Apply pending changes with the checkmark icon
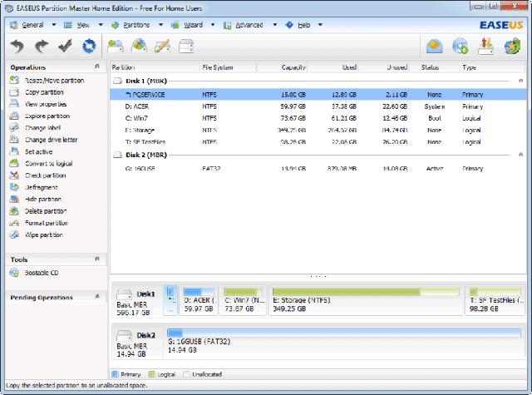Screen dimensions: 532x395 [x=65, y=46]
